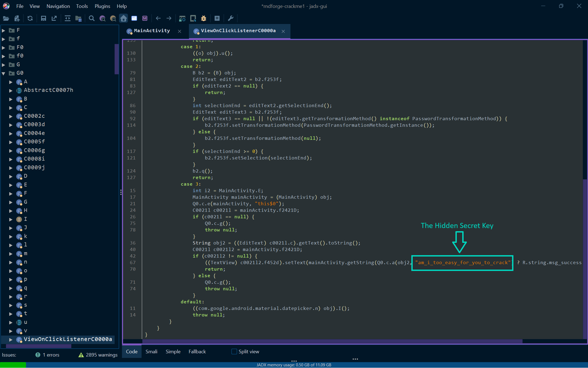This screenshot has width=588, height=368.
Task: Click the save project icon
Action: coord(43,18)
